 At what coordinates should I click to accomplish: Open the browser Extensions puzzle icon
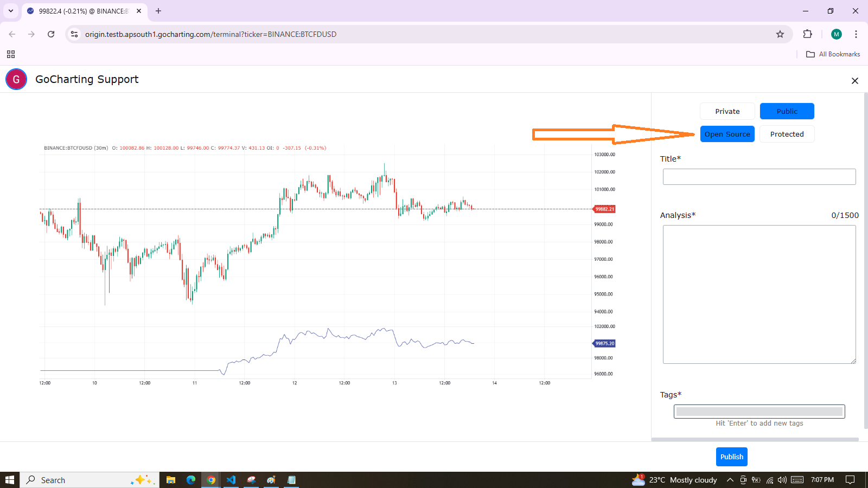click(807, 34)
